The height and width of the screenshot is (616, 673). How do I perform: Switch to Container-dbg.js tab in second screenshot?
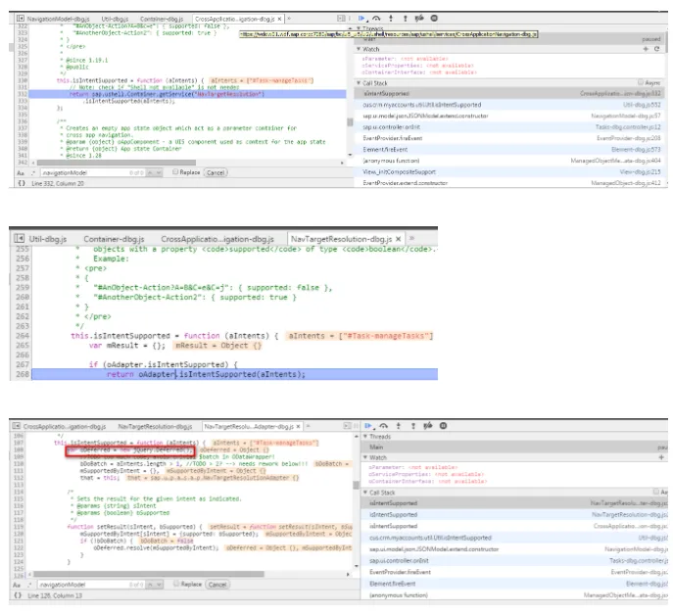[x=114, y=239]
